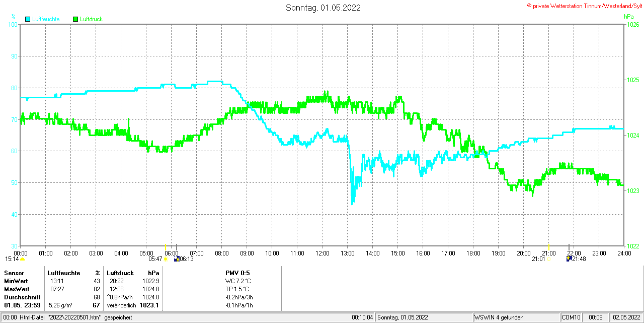Click the yellow sunset tick near 21:00

coord(548,246)
